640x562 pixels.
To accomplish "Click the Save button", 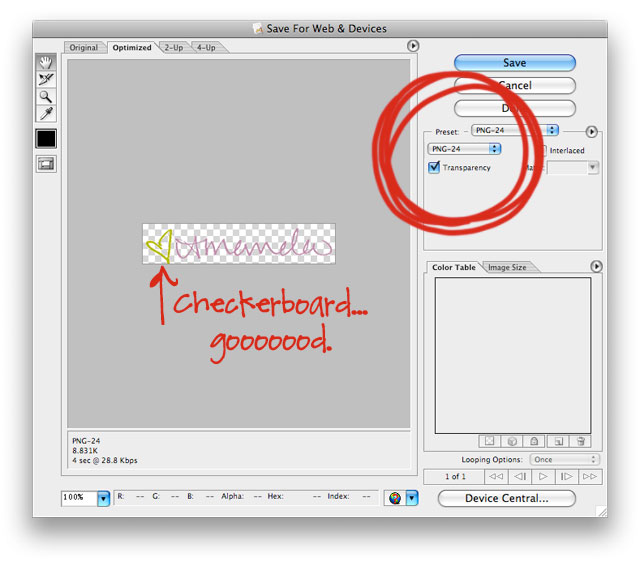I will click(x=515, y=63).
